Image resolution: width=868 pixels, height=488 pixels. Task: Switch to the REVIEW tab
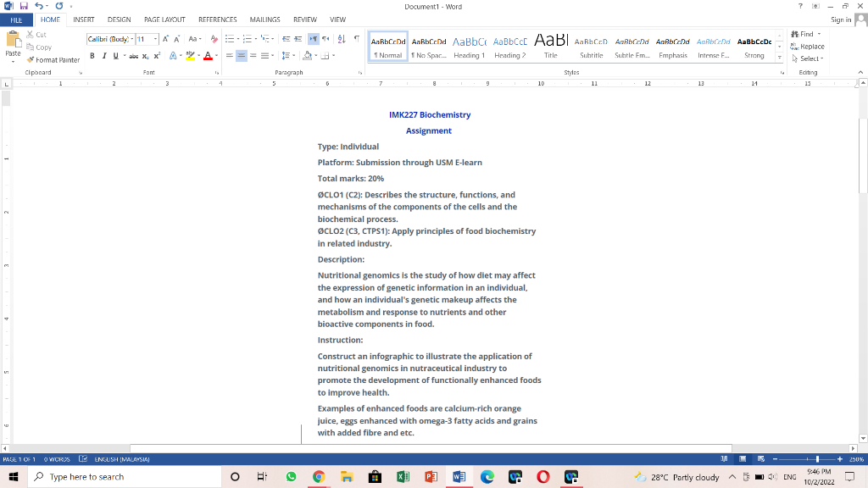[305, 20]
